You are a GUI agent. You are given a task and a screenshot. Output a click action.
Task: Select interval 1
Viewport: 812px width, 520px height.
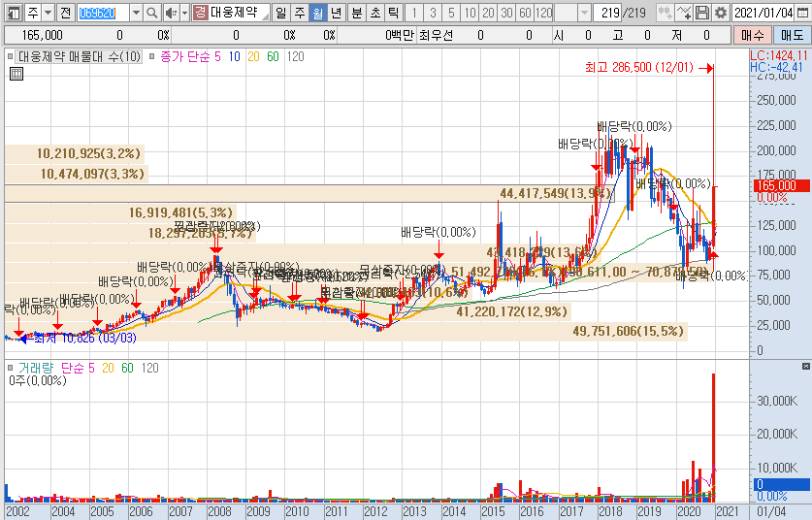[x=414, y=13]
